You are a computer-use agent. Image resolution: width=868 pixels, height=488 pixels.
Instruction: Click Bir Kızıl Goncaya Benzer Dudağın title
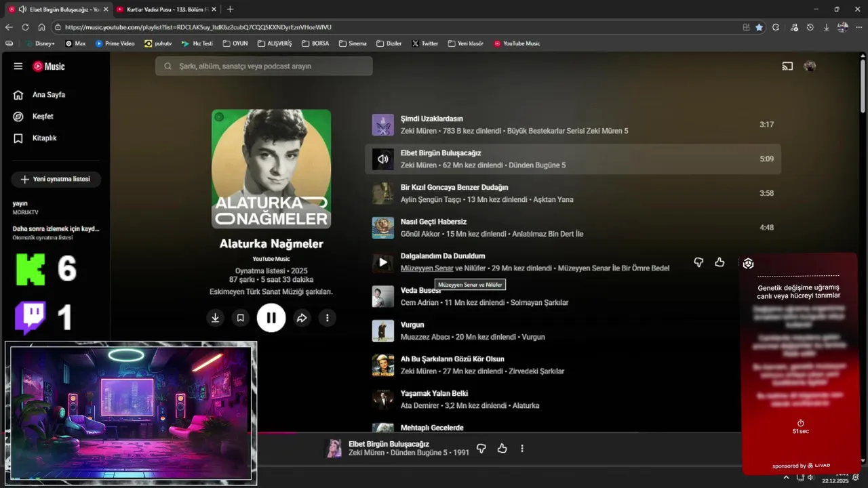454,188
